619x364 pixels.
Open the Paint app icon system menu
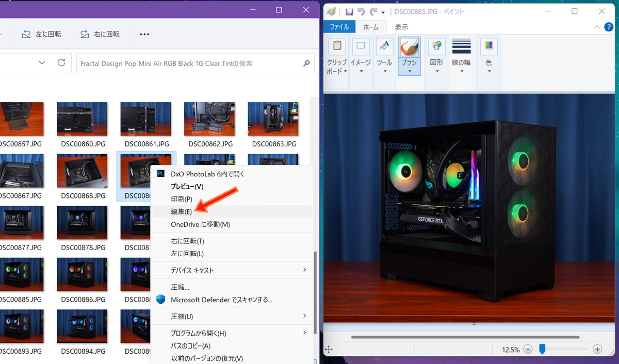tap(332, 11)
